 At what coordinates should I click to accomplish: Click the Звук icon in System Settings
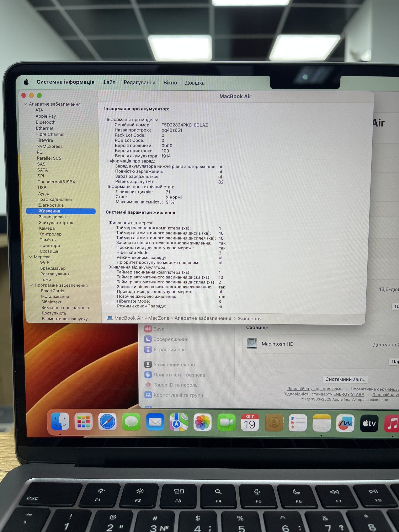coord(148,329)
